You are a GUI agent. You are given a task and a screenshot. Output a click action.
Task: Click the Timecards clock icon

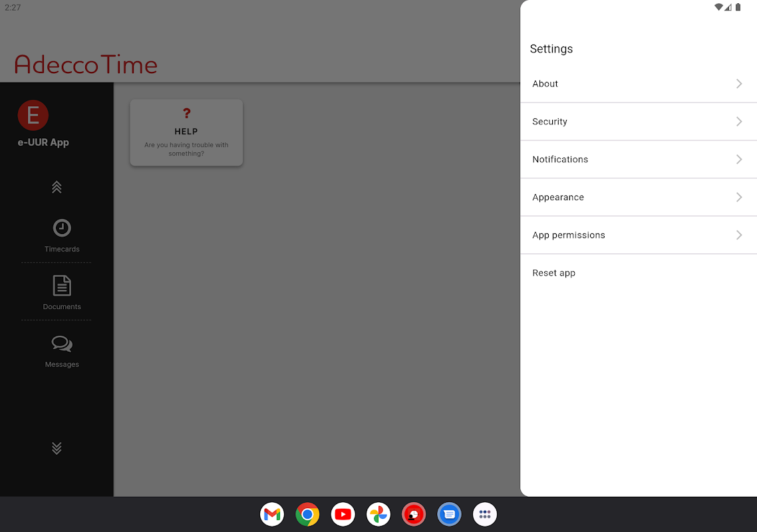(x=62, y=228)
